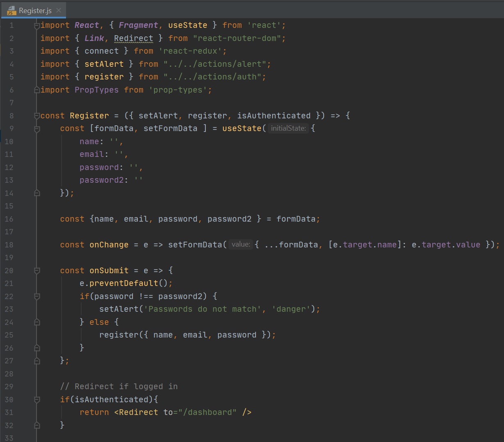Click the fold end marker at line 14
The image size is (504, 442).
(37, 193)
